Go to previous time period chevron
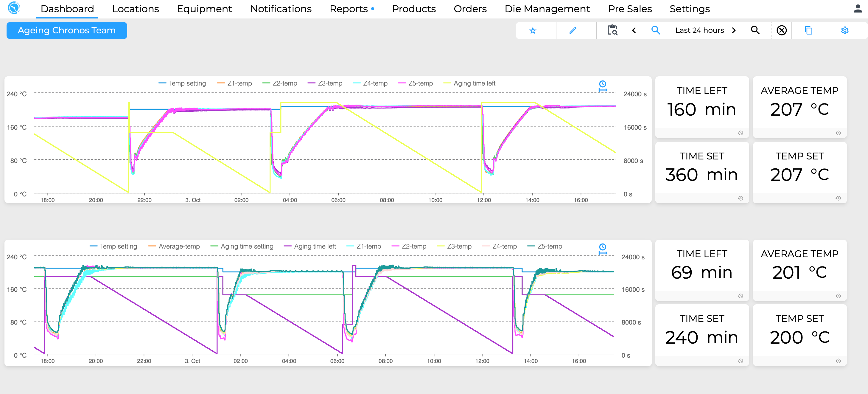The width and height of the screenshot is (868, 394). click(x=634, y=30)
